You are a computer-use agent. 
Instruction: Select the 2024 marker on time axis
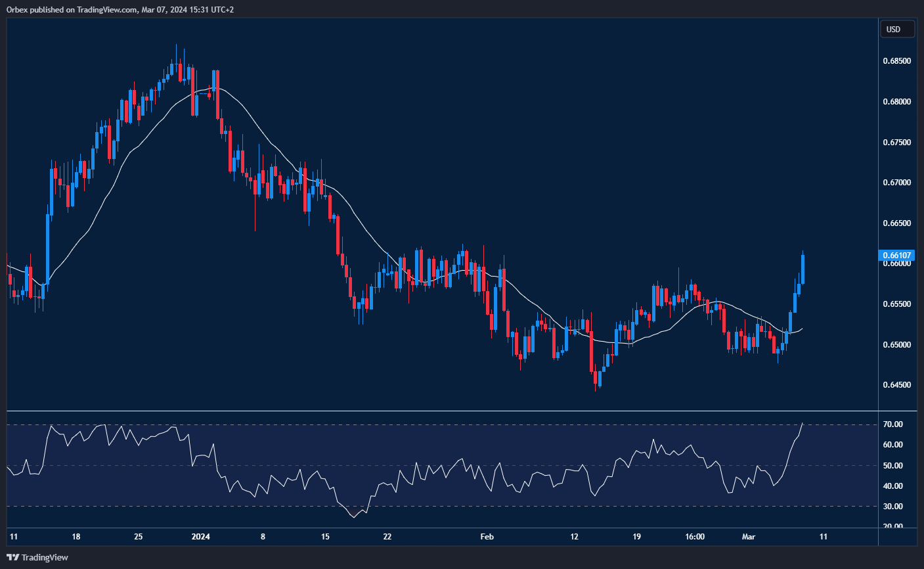(200, 537)
